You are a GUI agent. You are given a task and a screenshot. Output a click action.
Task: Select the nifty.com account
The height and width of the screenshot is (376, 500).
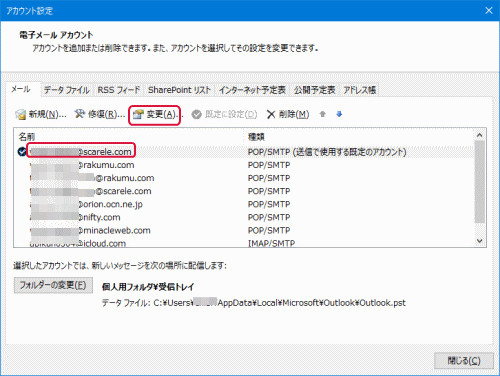click(245, 217)
